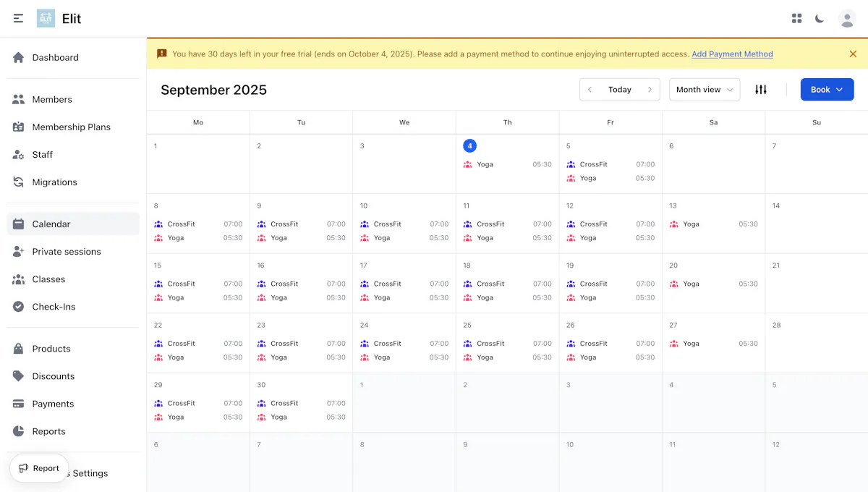Screen dimensions: 868x492
Task: Select the highlighted date 4 in September
Action: point(469,146)
